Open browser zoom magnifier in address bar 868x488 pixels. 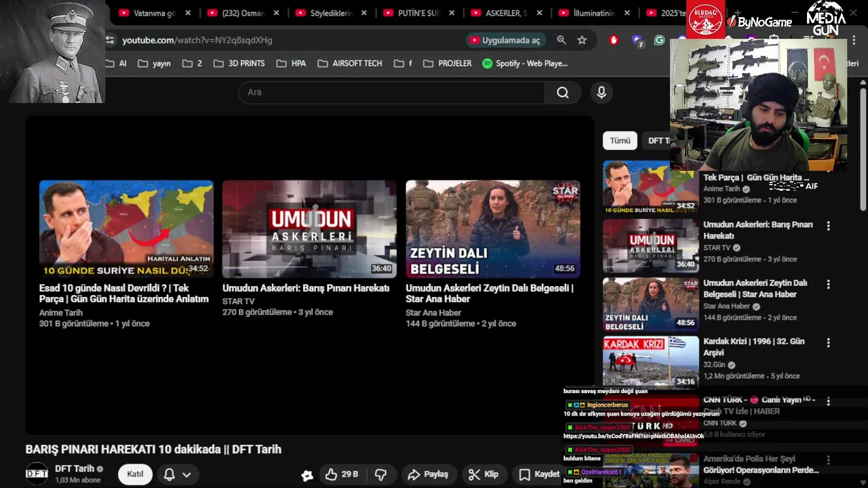pyautogui.click(x=561, y=40)
